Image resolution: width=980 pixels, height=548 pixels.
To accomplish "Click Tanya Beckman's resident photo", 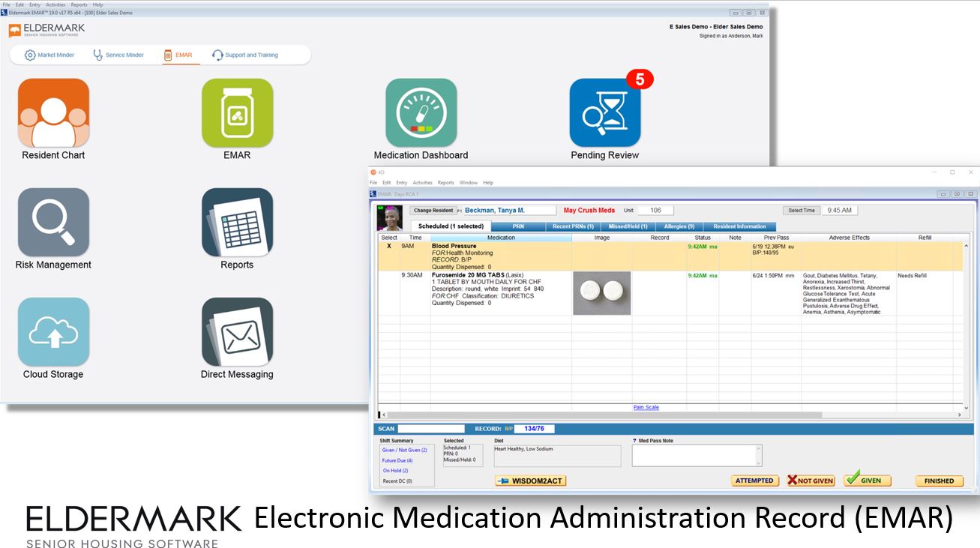I will pyautogui.click(x=389, y=217).
